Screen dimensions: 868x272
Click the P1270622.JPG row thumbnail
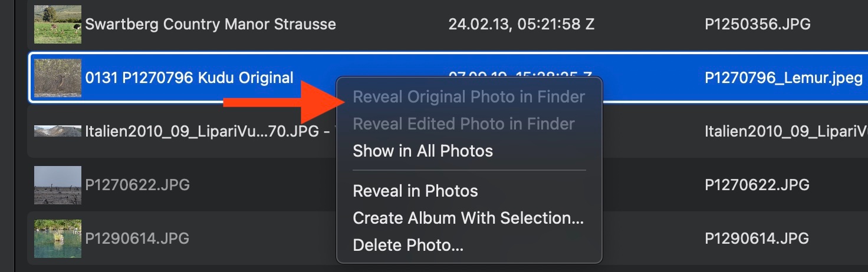(57, 185)
